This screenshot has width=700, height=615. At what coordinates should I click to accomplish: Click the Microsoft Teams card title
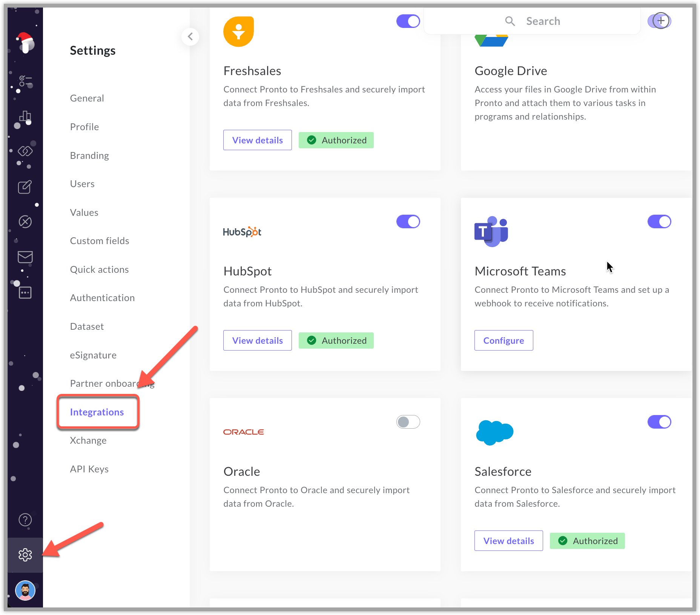tap(520, 271)
